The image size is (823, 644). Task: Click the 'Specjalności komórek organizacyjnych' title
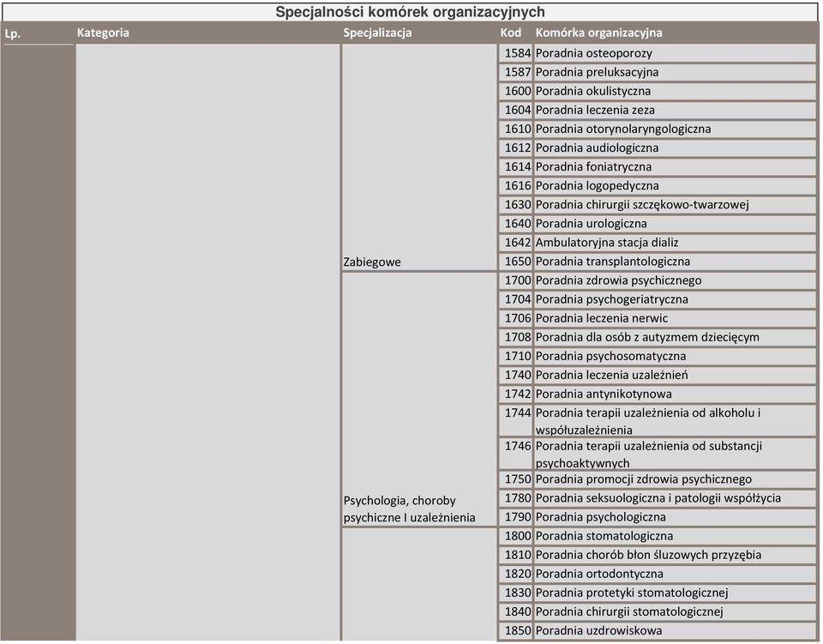pyautogui.click(x=410, y=11)
